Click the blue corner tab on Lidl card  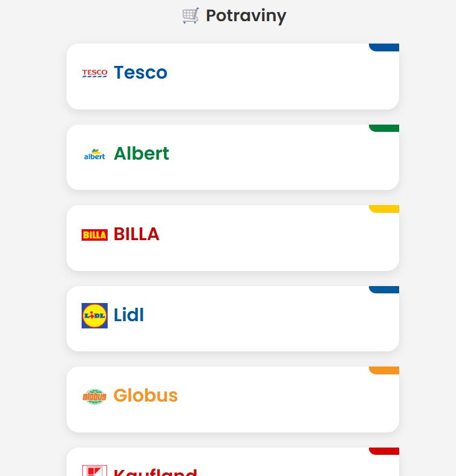click(385, 290)
